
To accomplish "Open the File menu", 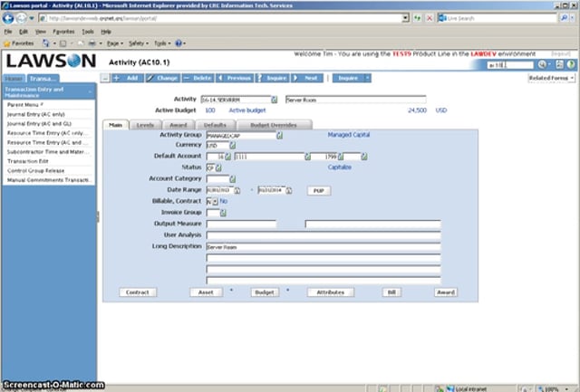I will tap(8, 32).
